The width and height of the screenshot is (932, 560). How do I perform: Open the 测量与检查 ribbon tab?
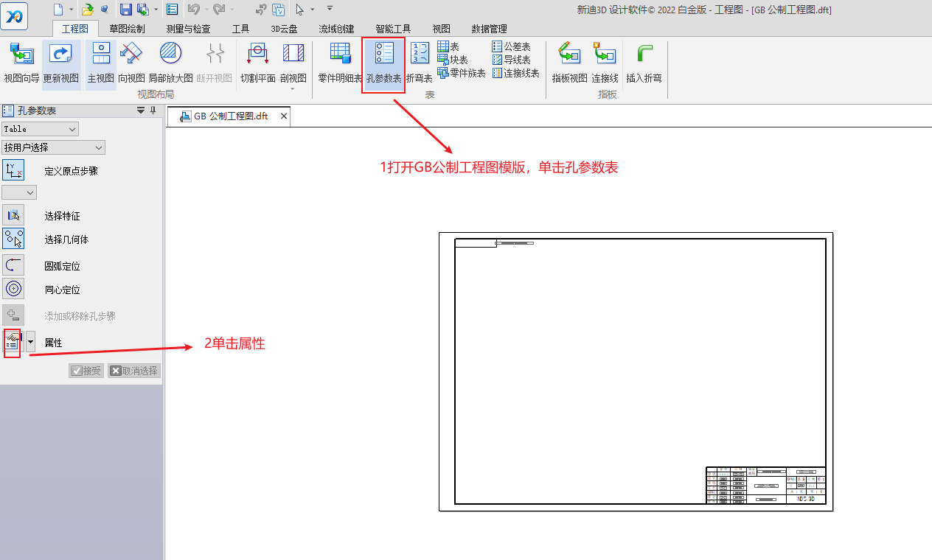tap(188, 29)
